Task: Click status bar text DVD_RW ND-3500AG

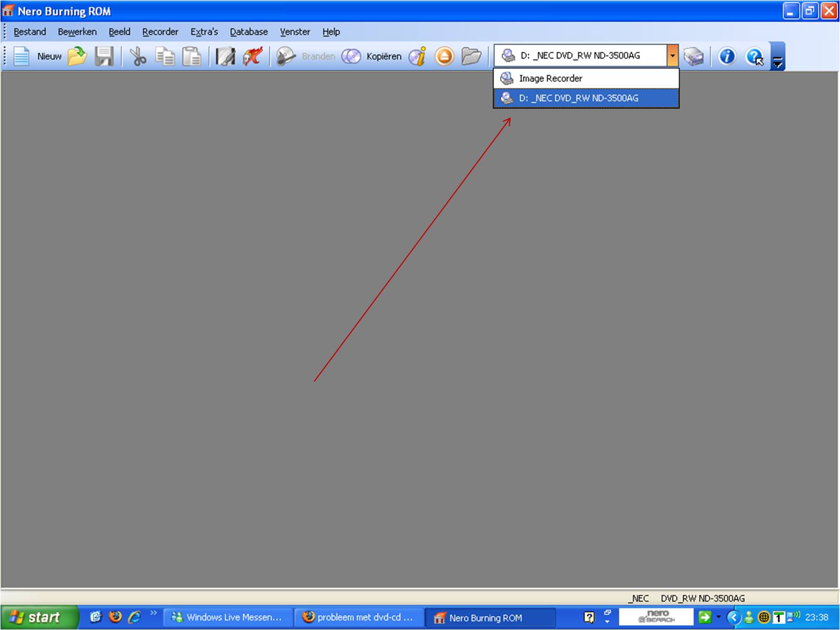Action: [703, 599]
